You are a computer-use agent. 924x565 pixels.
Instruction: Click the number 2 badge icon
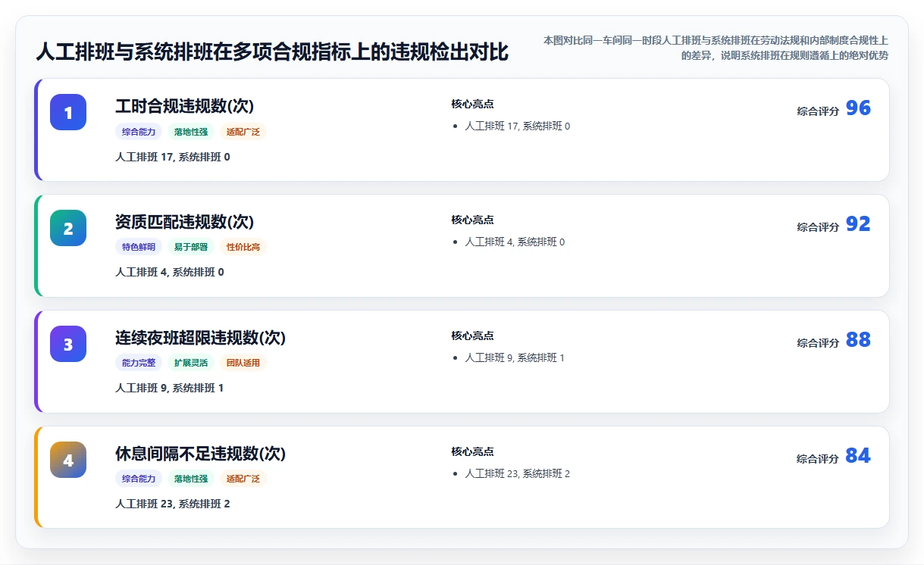coord(68,228)
